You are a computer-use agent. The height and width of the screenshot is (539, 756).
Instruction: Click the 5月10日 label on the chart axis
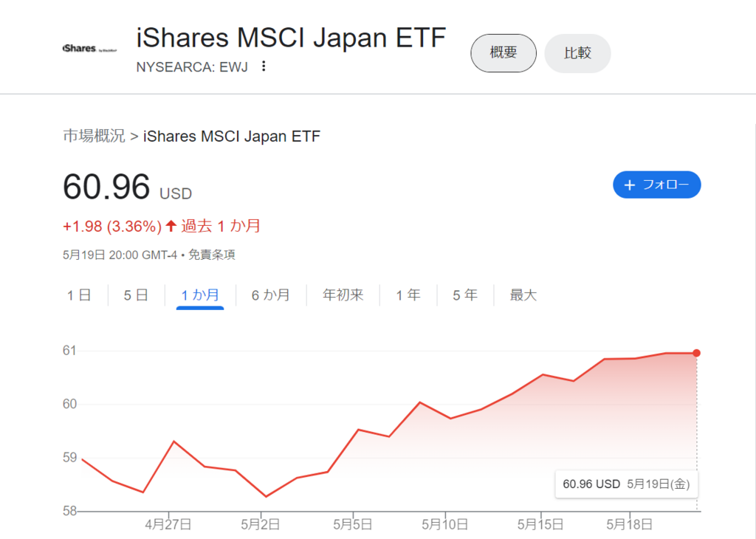click(x=444, y=524)
